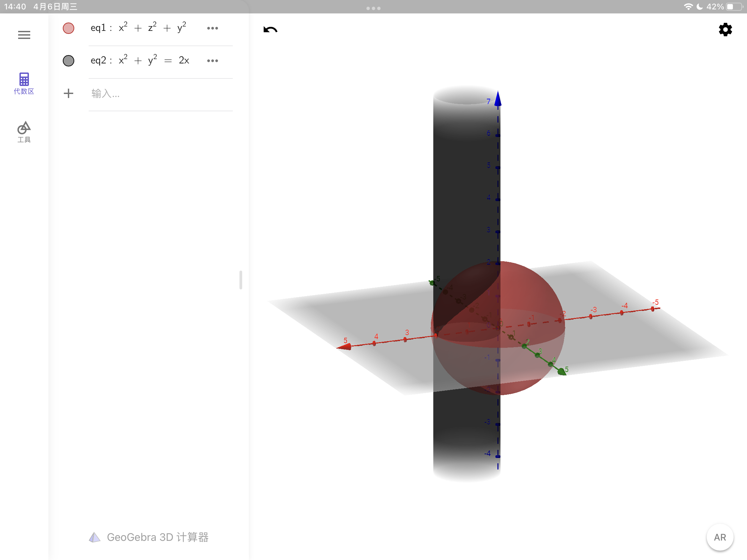Open the hamburger main menu

pos(24,35)
